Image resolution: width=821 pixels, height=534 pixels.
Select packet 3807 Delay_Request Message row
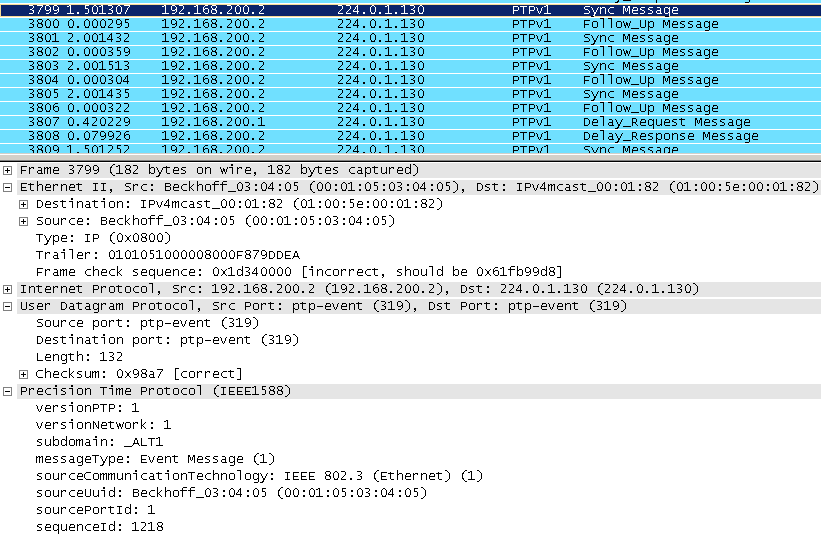(x=410, y=122)
